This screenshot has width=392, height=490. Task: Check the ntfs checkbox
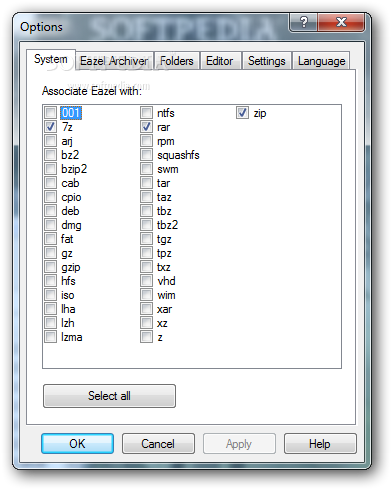coord(146,113)
